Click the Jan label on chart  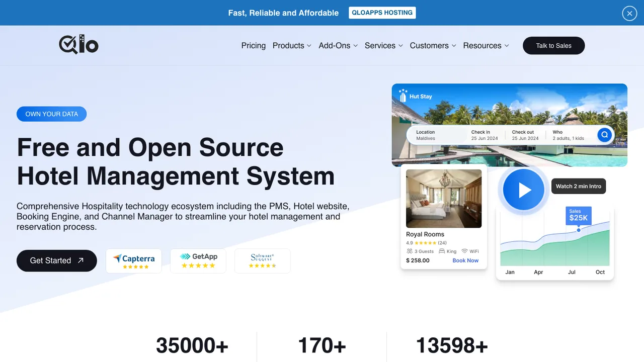(510, 272)
